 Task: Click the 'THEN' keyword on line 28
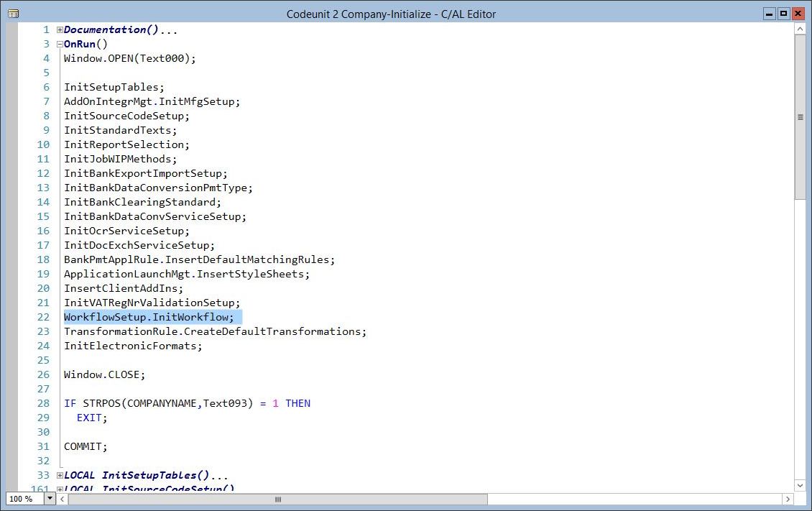pos(297,404)
